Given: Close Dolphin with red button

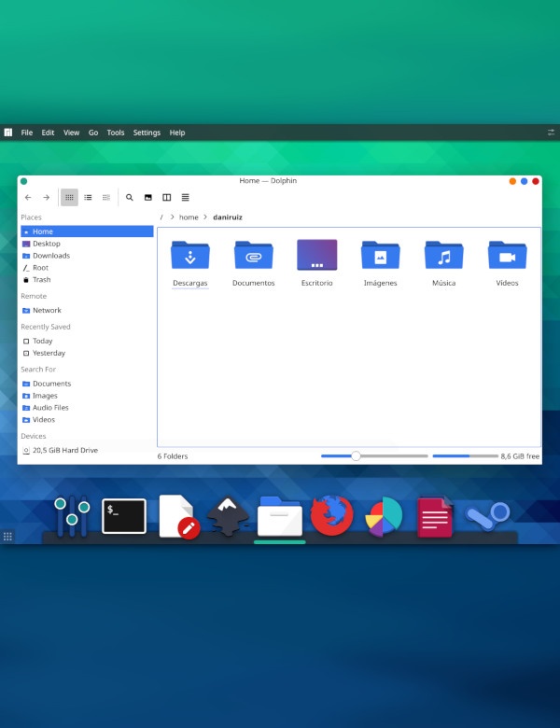Looking at the screenshot, I should pos(536,181).
